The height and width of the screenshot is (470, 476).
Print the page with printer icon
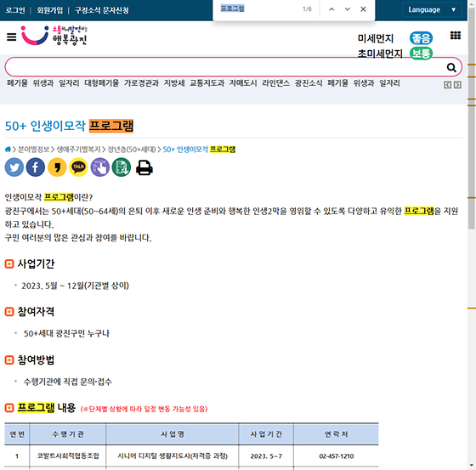pyautogui.click(x=144, y=167)
